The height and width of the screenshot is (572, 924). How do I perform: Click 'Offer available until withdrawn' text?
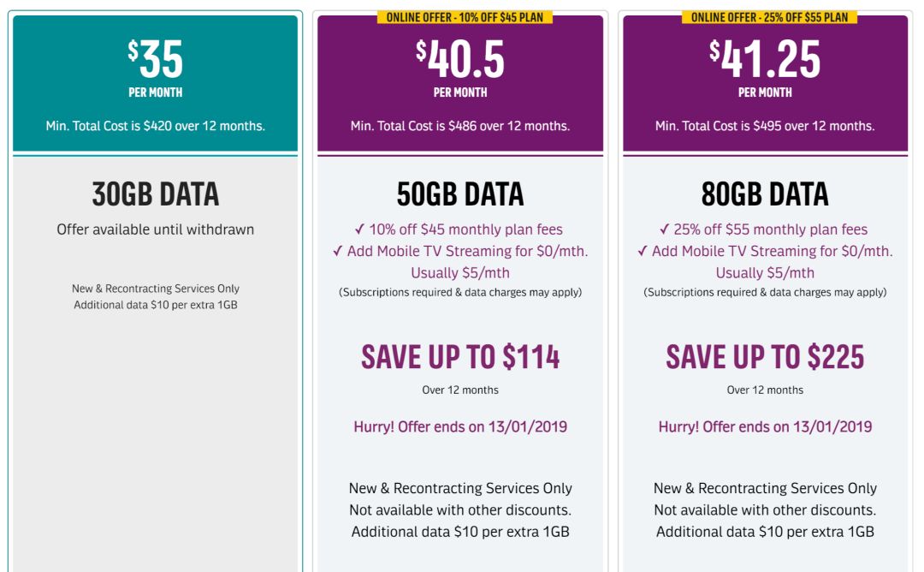156,229
